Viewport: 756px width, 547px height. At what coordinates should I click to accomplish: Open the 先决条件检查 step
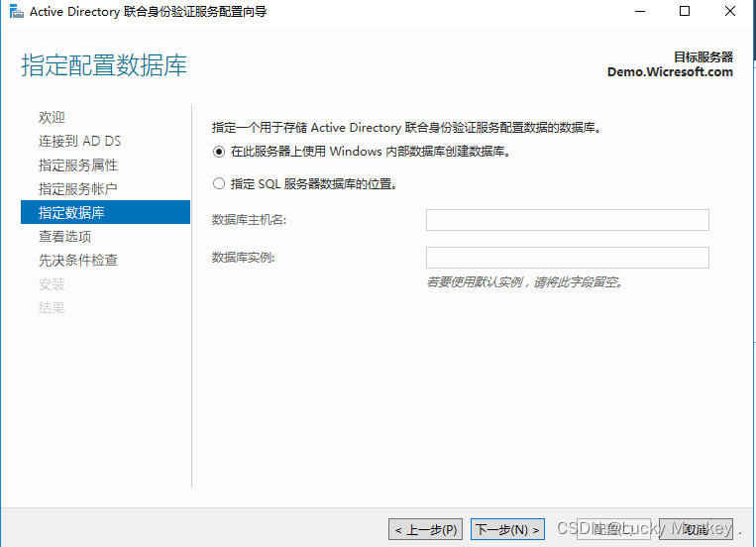(78, 260)
